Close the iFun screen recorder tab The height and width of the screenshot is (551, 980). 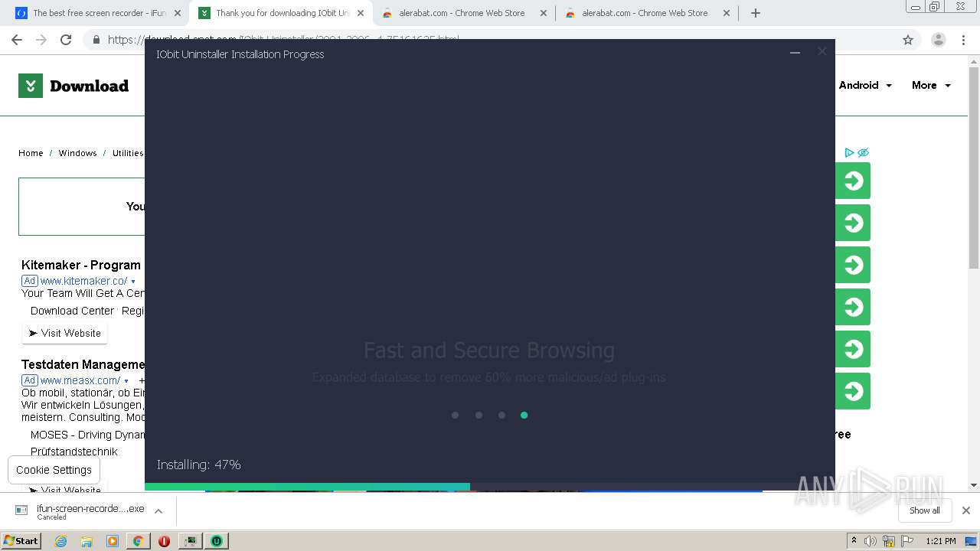[178, 13]
